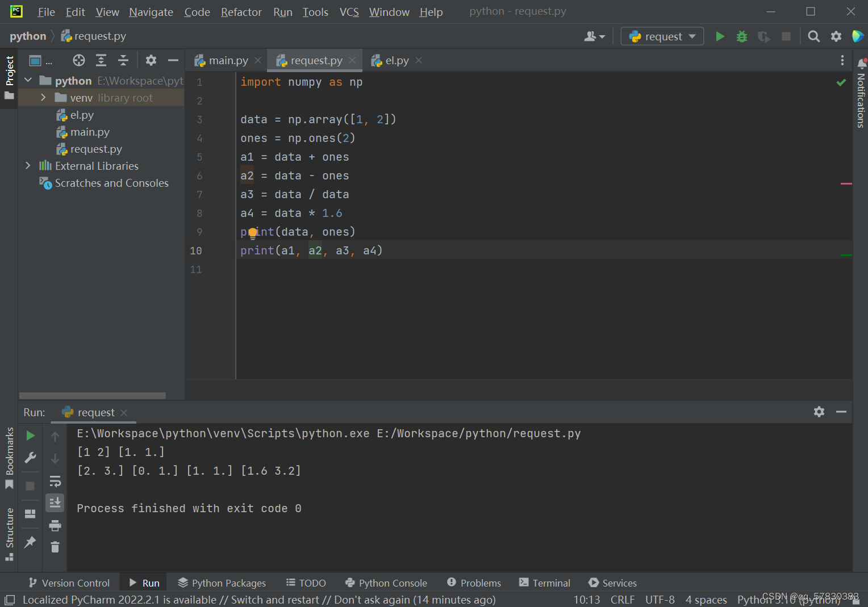868x607 pixels.
Task: Open Run panel settings gear
Action: tap(819, 412)
